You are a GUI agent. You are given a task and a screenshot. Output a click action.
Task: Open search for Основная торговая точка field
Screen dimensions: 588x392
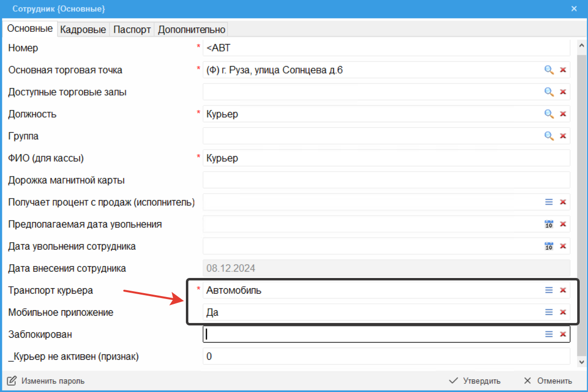(549, 70)
